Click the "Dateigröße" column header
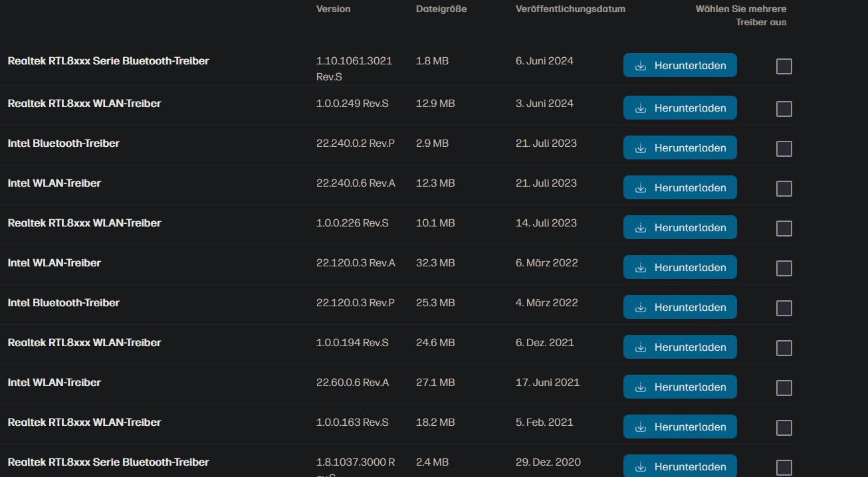Viewport: 868px width, 477px height. click(441, 9)
